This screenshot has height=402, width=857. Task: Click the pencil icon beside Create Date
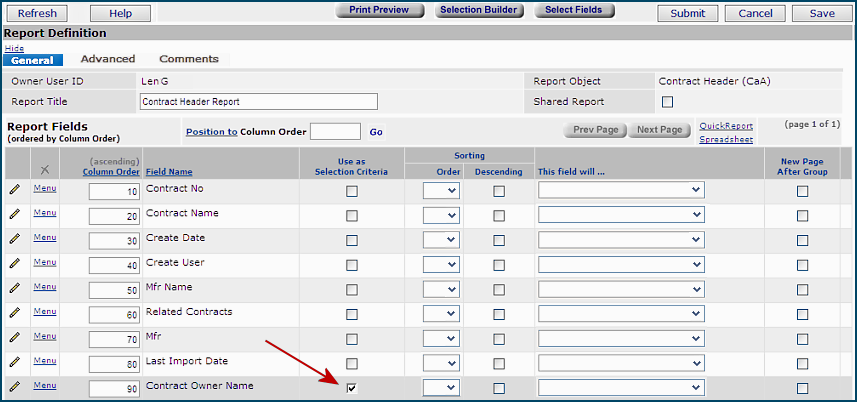pyautogui.click(x=15, y=239)
